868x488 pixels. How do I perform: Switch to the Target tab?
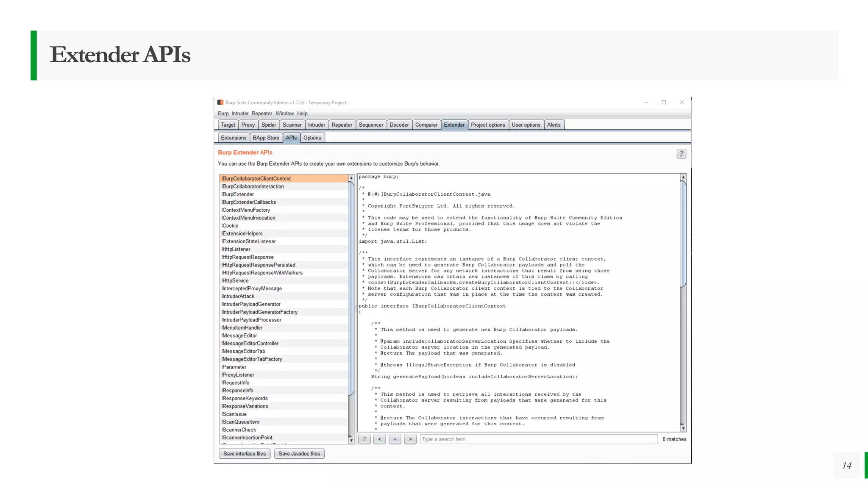click(x=228, y=125)
